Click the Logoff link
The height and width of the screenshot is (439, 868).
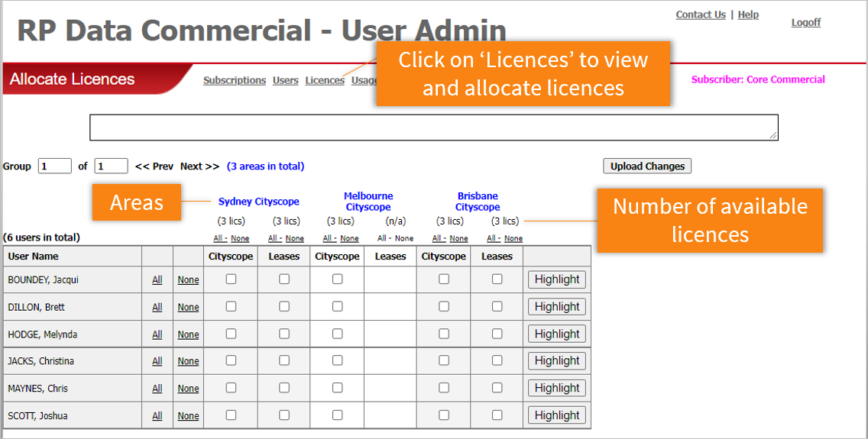(806, 23)
